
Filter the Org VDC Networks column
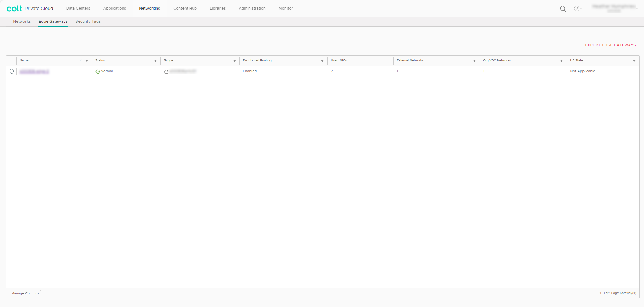tap(561, 61)
